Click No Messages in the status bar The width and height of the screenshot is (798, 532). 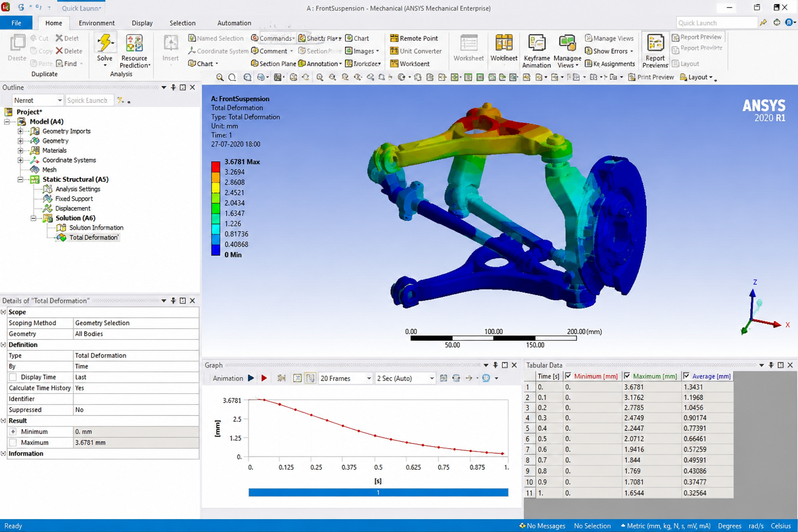click(542, 526)
